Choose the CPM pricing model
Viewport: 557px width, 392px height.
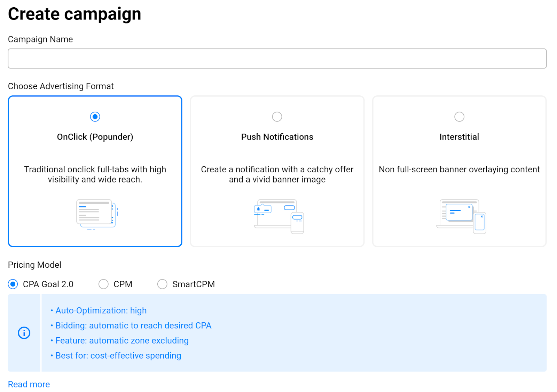tap(103, 284)
